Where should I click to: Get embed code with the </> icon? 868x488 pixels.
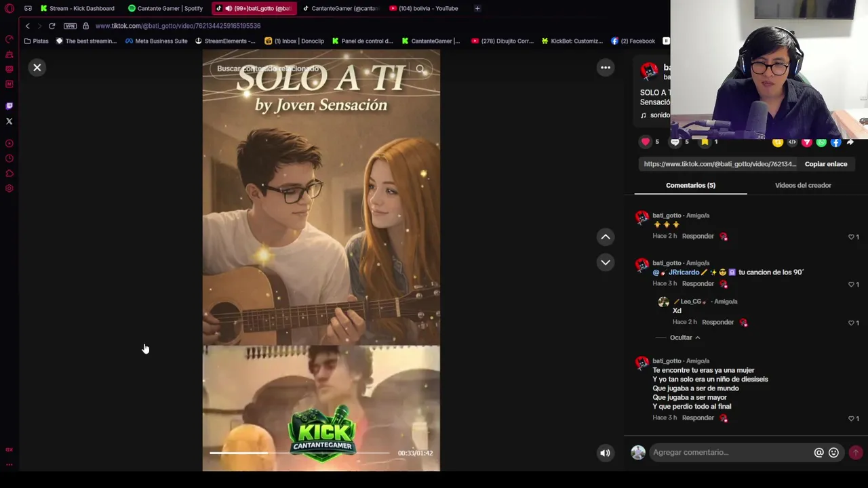792,142
